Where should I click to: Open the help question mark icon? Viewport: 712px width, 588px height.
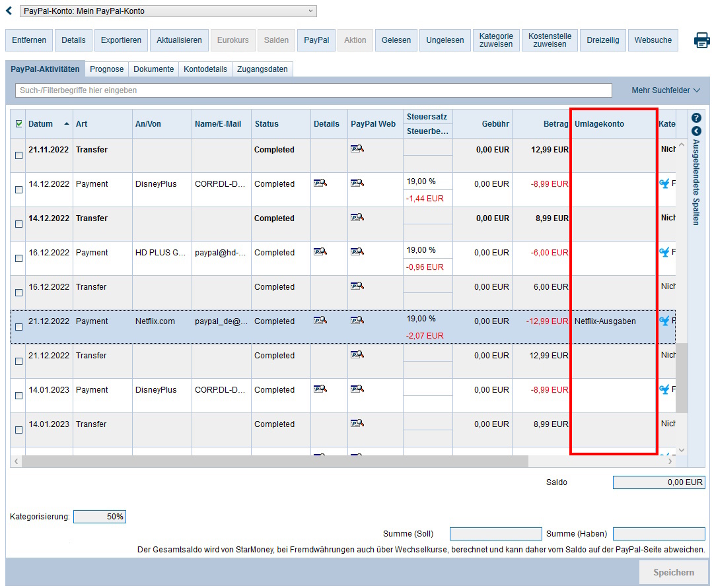(695, 117)
